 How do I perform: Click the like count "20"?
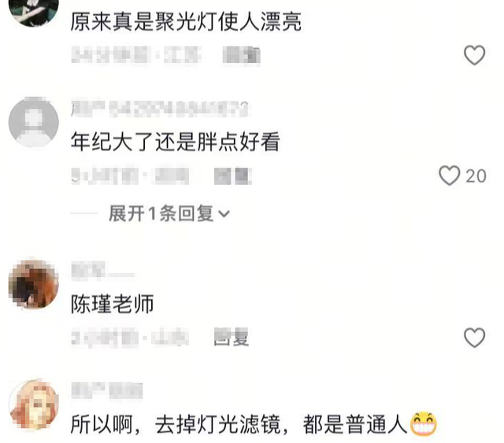point(476,176)
